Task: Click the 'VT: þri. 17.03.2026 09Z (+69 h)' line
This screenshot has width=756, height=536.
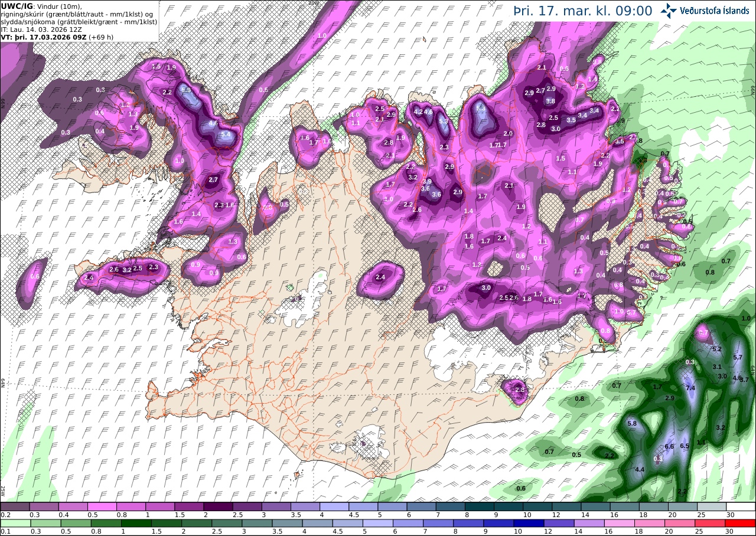Action: (57, 37)
